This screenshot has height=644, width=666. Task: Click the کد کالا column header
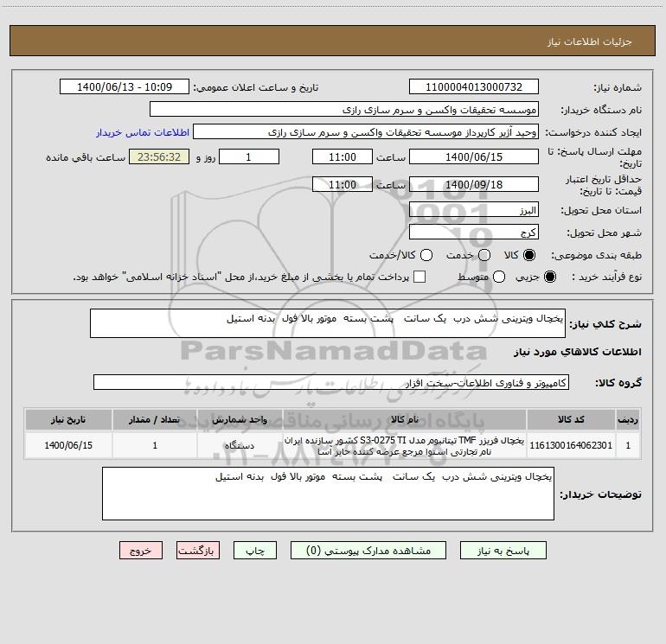pos(571,419)
